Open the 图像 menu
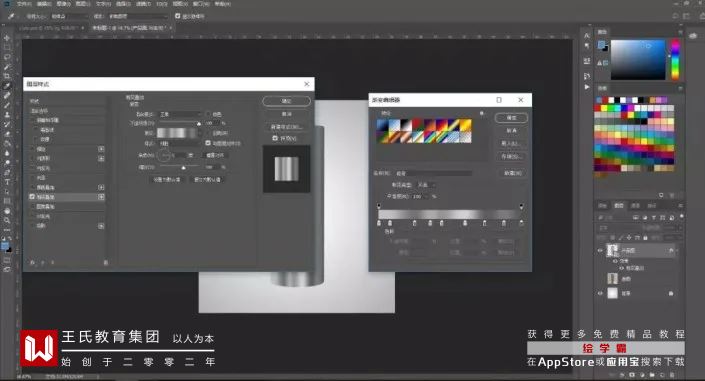705x381 pixels. pyautogui.click(x=63, y=4)
